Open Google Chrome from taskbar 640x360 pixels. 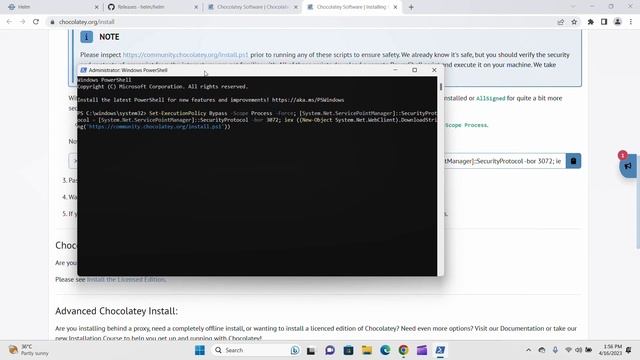pos(403,350)
